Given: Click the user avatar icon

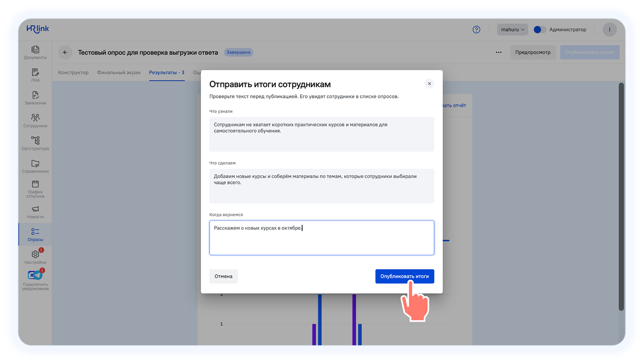Looking at the screenshot, I should [x=609, y=29].
